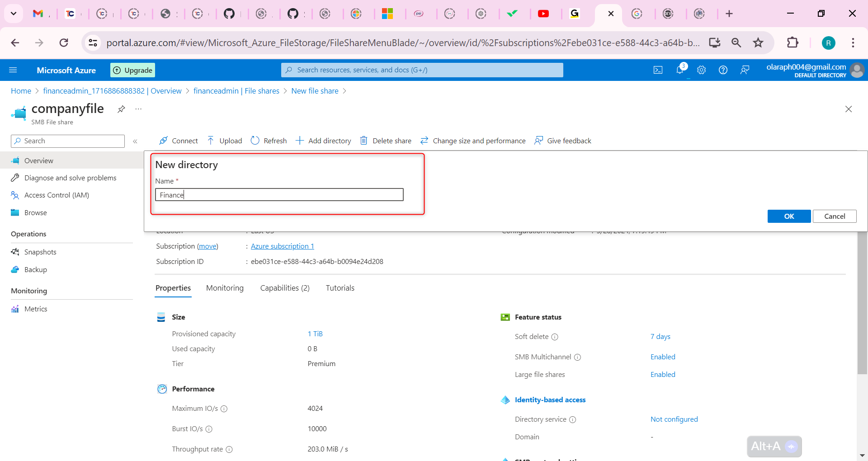This screenshot has width=868, height=461.
Task: Open the Azure Cloud Shell
Action: (658, 70)
